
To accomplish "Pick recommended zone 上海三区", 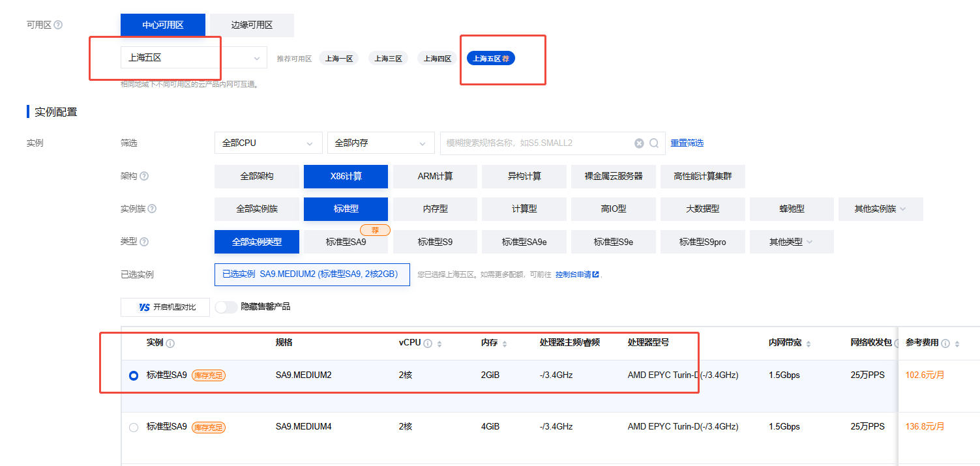I will point(388,59).
